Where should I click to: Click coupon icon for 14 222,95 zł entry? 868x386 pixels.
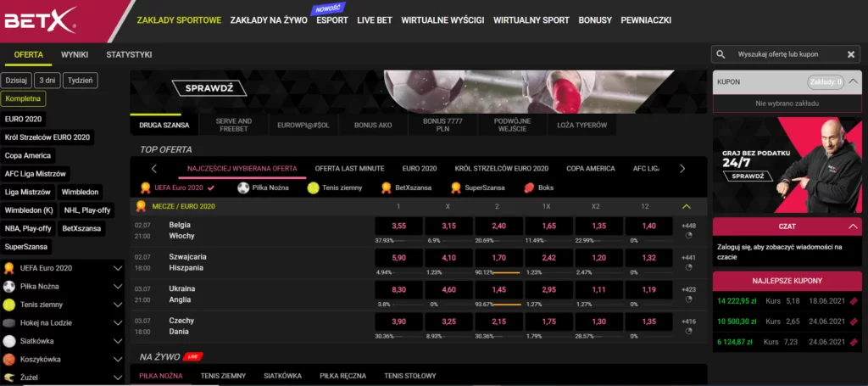coord(854,301)
